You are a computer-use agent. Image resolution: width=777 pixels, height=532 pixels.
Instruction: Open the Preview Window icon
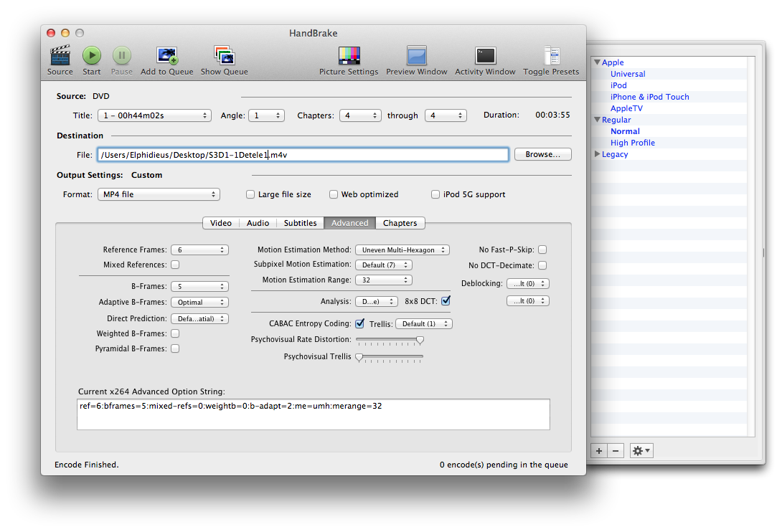point(417,55)
